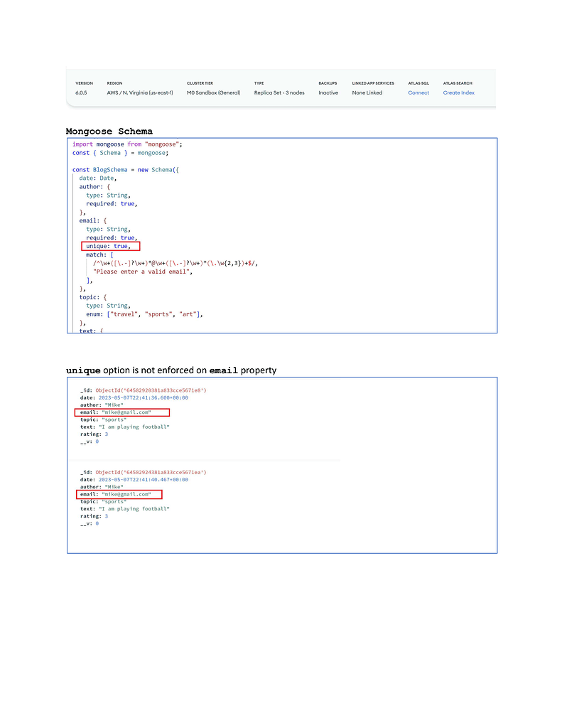Click the highlighted 'unique: true' line

coord(110,246)
